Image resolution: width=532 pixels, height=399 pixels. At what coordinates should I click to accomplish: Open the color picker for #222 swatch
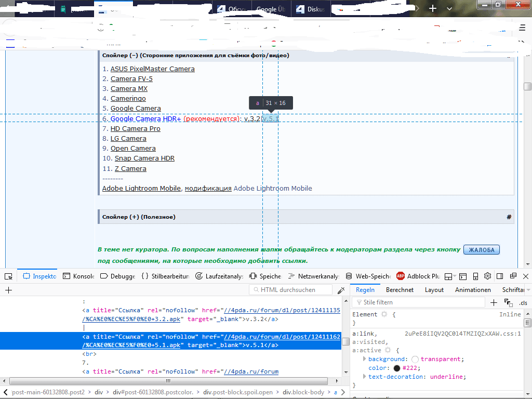coord(396,368)
